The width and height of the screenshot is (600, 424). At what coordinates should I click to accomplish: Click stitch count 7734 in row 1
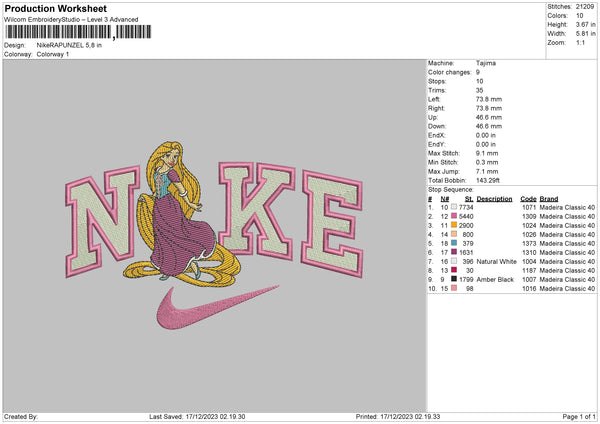(466, 207)
